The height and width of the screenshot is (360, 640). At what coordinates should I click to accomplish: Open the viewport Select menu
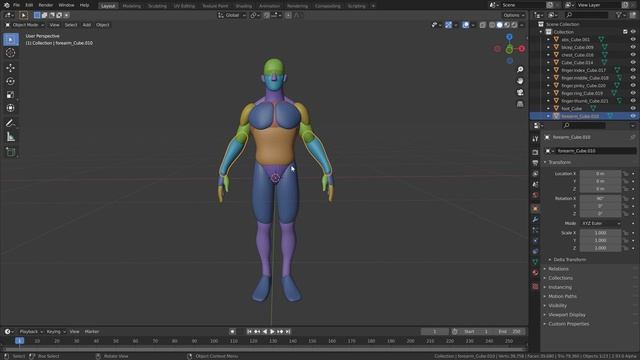point(71,25)
